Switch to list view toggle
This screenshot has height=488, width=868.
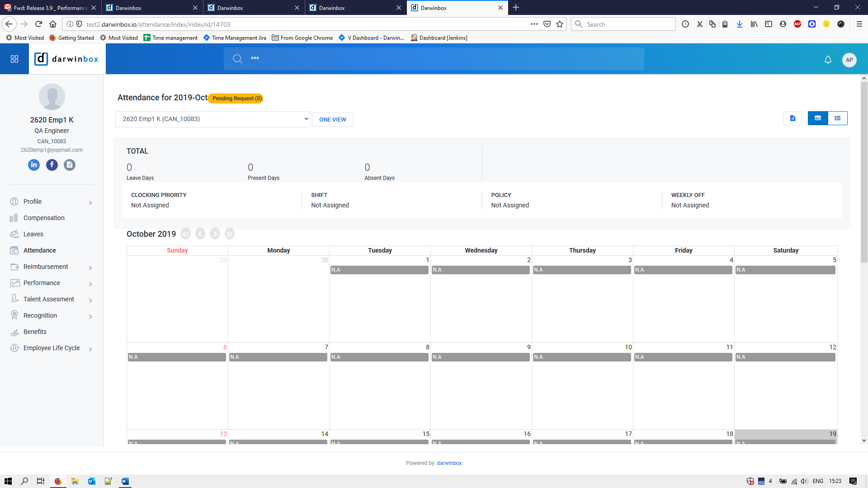click(x=838, y=118)
